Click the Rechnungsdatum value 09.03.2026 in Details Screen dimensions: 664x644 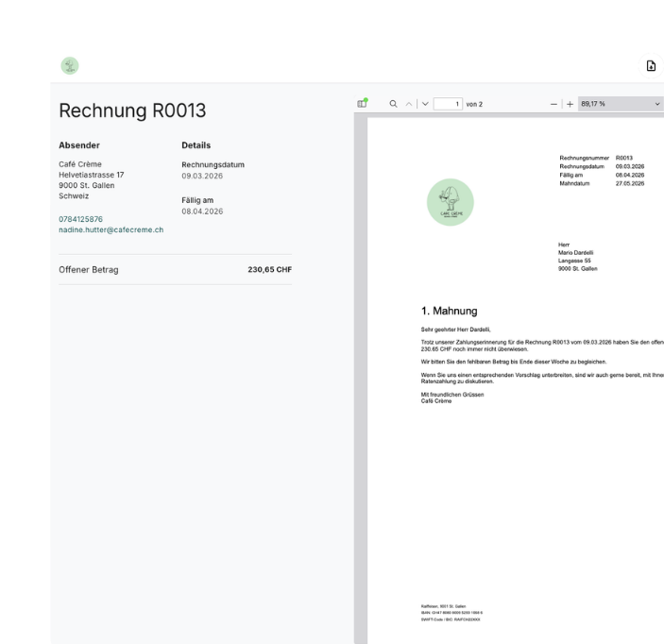point(202,176)
